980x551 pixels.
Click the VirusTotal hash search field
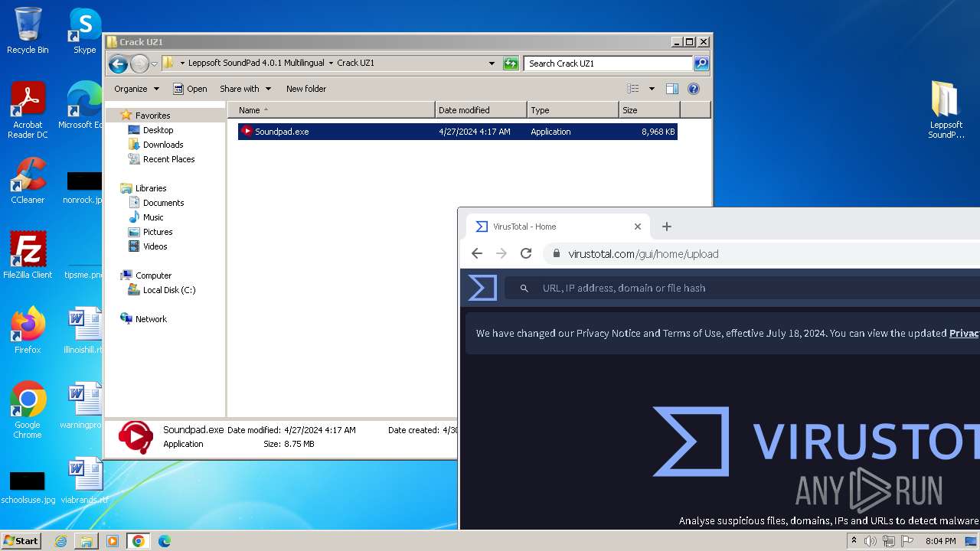click(x=743, y=288)
